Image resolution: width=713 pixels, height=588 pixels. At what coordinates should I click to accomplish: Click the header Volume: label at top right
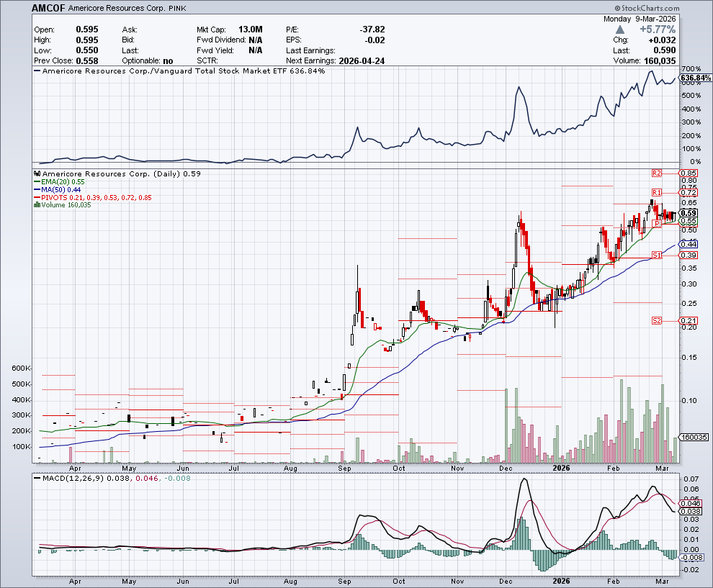(627, 61)
